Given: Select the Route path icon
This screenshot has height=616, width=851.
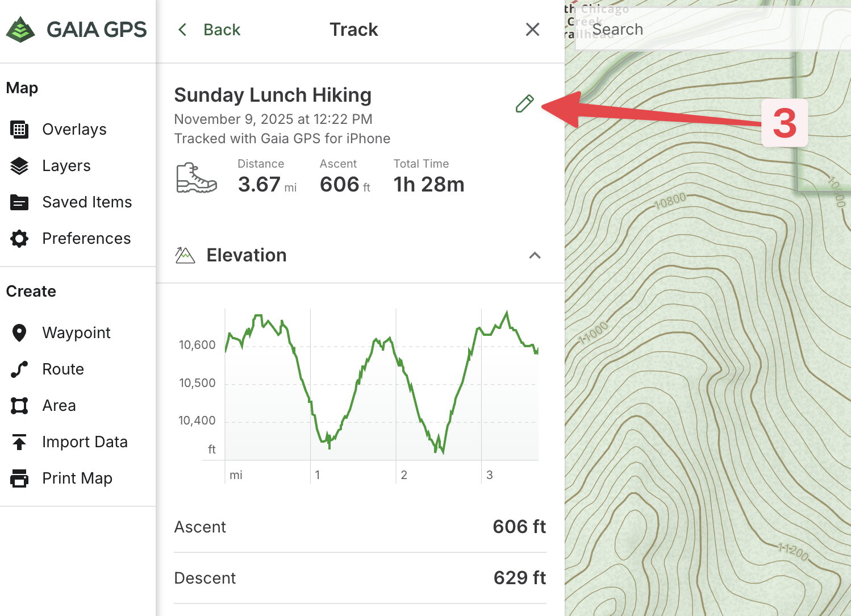Looking at the screenshot, I should (19, 369).
